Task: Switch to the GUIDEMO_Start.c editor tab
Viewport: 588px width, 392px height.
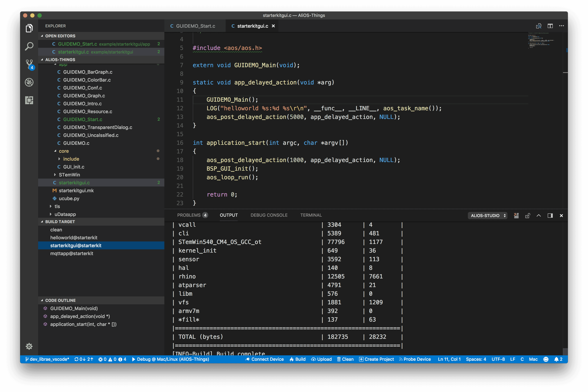Action: click(195, 26)
